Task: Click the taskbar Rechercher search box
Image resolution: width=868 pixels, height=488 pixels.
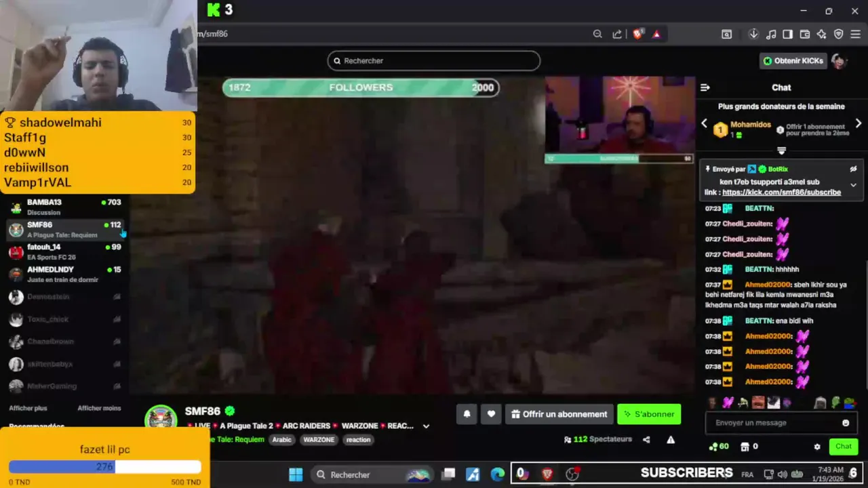Action: (x=373, y=474)
